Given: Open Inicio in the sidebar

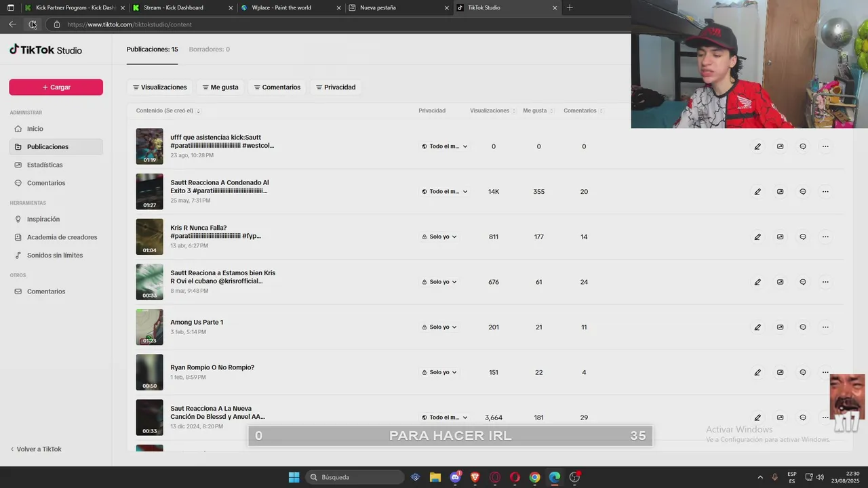Looking at the screenshot, I should (56, 129).
